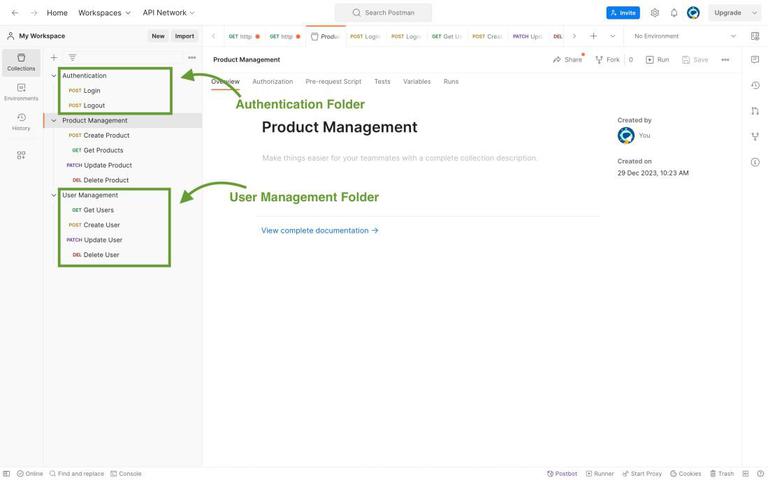Viewport: 768px width, 480px height.
Task: Switch to the Tests tab
Action: (382, 81)
